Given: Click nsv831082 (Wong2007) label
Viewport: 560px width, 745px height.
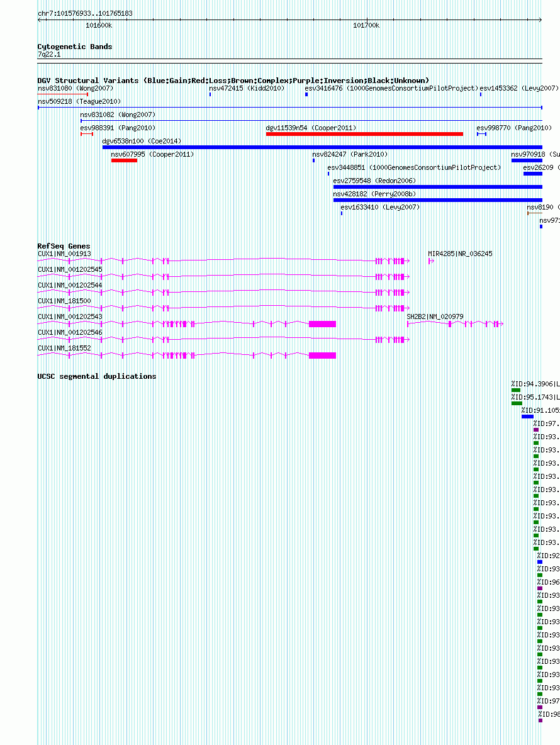Looking at the screenshot, I should pos(118,115).
